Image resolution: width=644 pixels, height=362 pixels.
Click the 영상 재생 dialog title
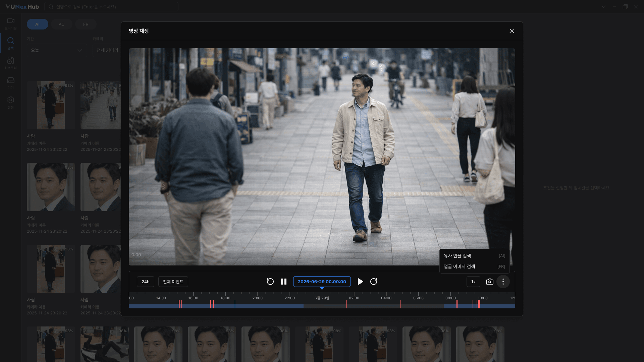pyautogui.click(x=139, y=31)
